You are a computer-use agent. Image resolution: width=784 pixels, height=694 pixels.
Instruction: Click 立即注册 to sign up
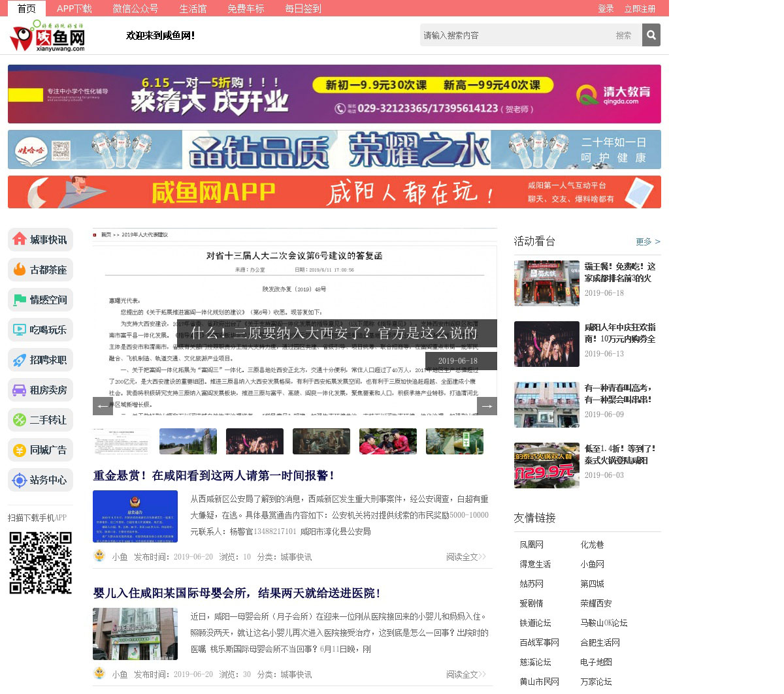coord(640,8)
